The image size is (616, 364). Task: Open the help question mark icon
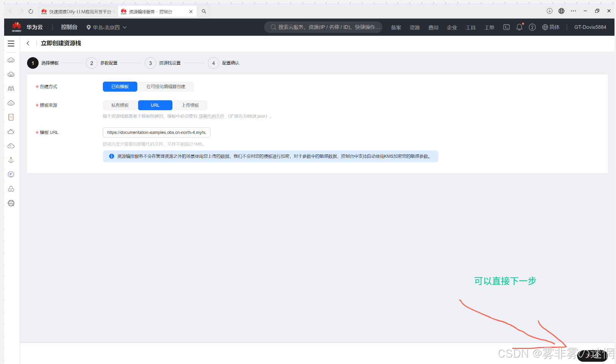[x=532, y=27]
